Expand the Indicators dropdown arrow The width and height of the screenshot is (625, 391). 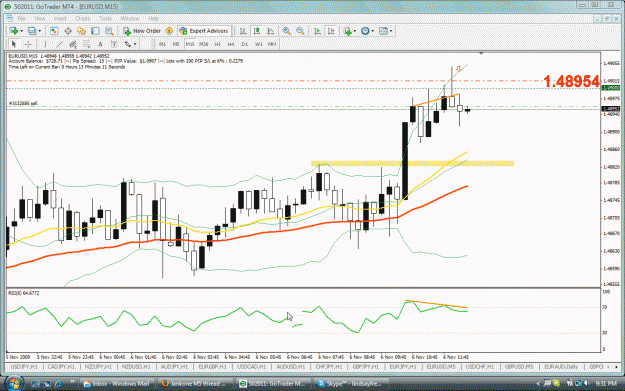point(354,31)
